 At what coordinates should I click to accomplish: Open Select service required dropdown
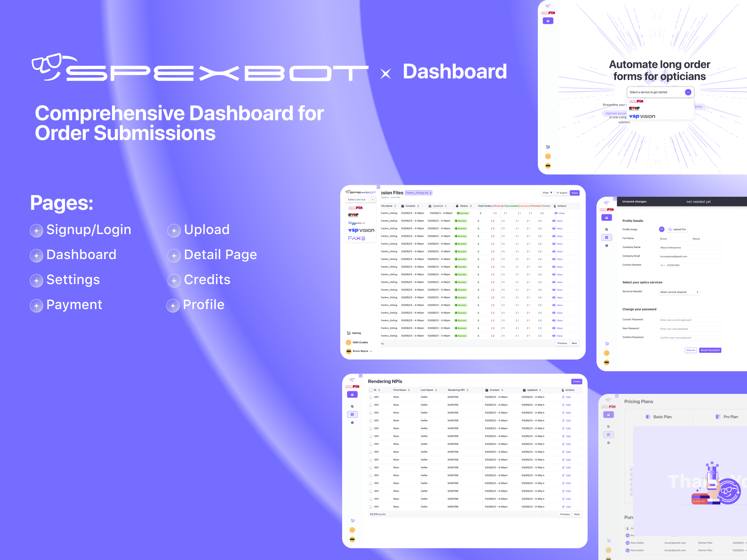coord(679,292)
